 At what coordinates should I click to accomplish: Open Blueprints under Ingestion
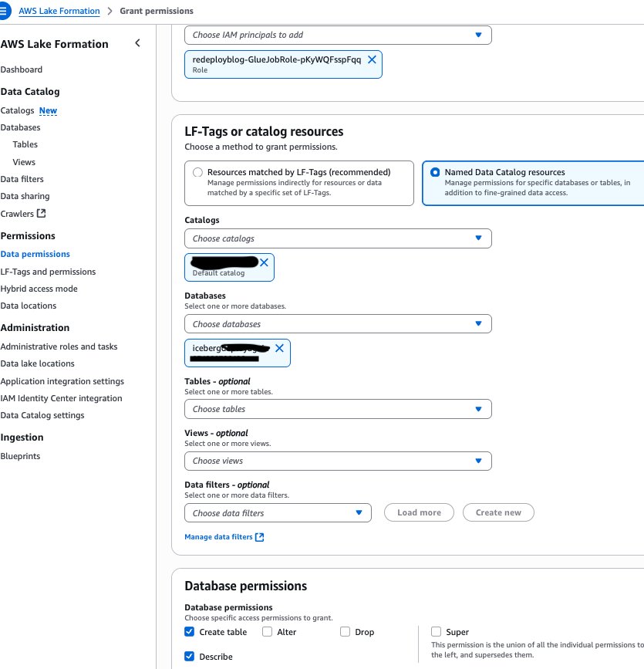tap(21, 456)
